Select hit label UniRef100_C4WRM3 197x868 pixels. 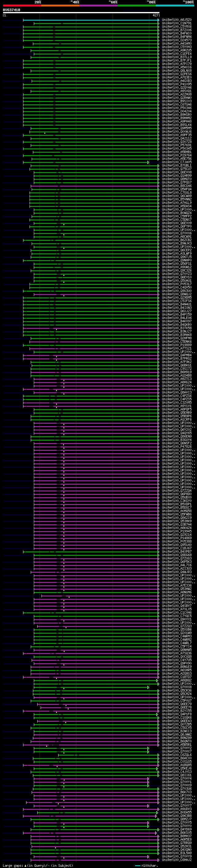pos(177,636)
